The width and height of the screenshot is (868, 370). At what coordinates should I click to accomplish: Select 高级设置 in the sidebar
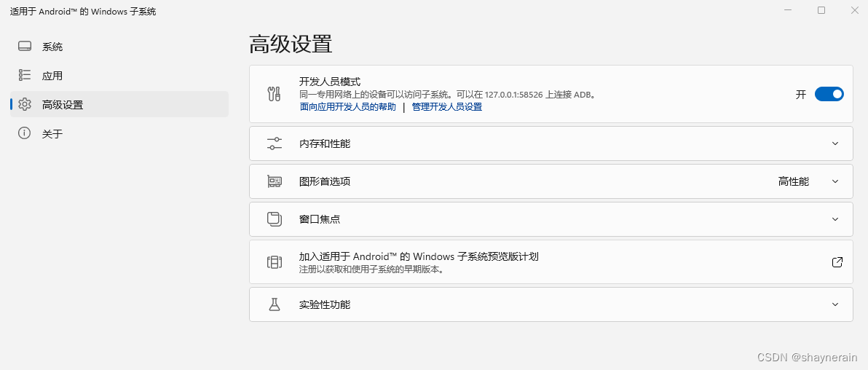point(119,104)
